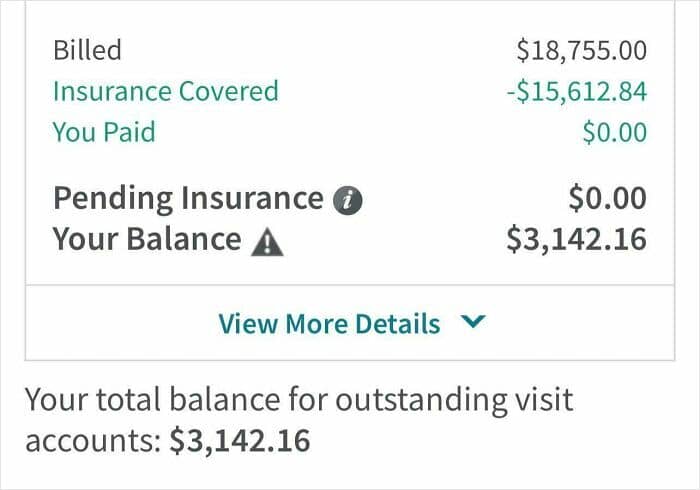Select the $18,755.00 billed amount
700x490 pixels.
click(582, 50)
